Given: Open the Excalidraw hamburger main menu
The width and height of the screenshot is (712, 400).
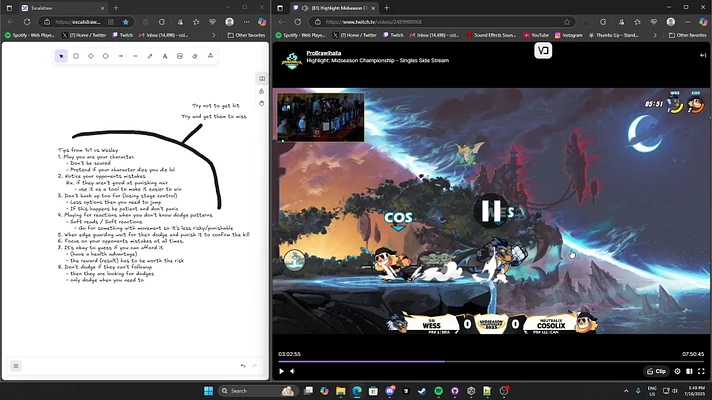Looking at the screenshot, I should point(16,366).
